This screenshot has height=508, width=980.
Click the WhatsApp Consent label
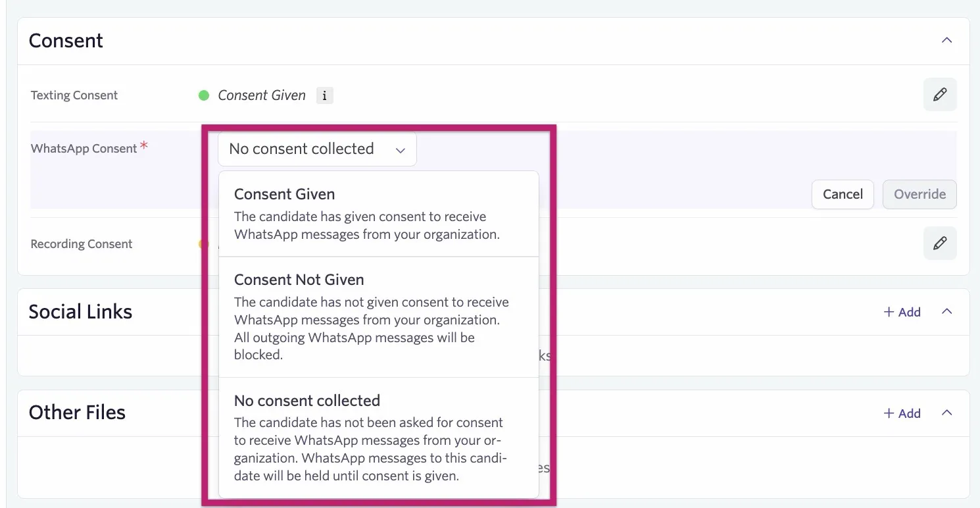click(x=84, y=149)
